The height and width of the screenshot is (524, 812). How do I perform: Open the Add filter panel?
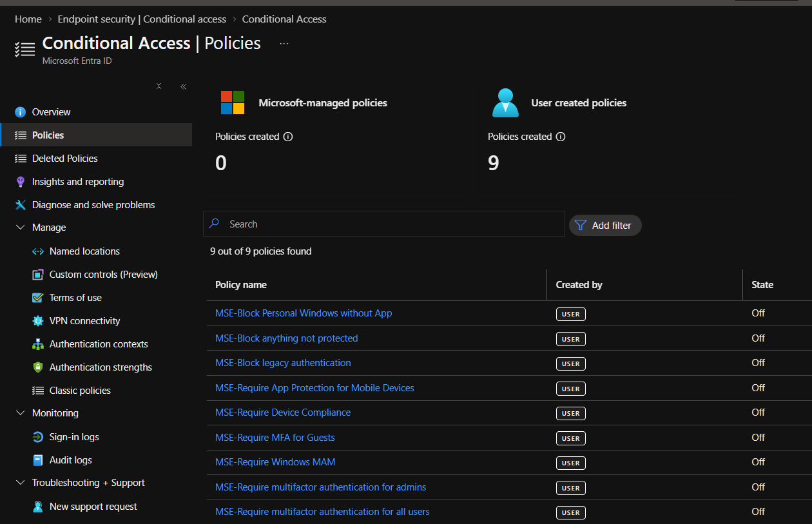click(604, 225)
